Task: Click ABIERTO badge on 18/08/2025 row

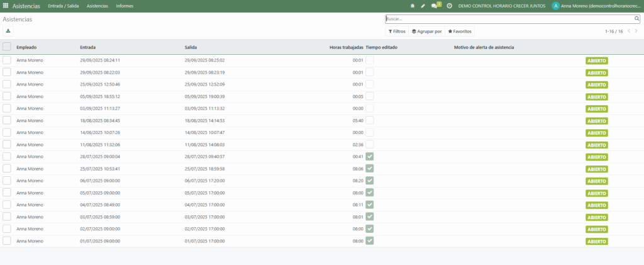Action: pyautogui.click(x=596, y=121)
